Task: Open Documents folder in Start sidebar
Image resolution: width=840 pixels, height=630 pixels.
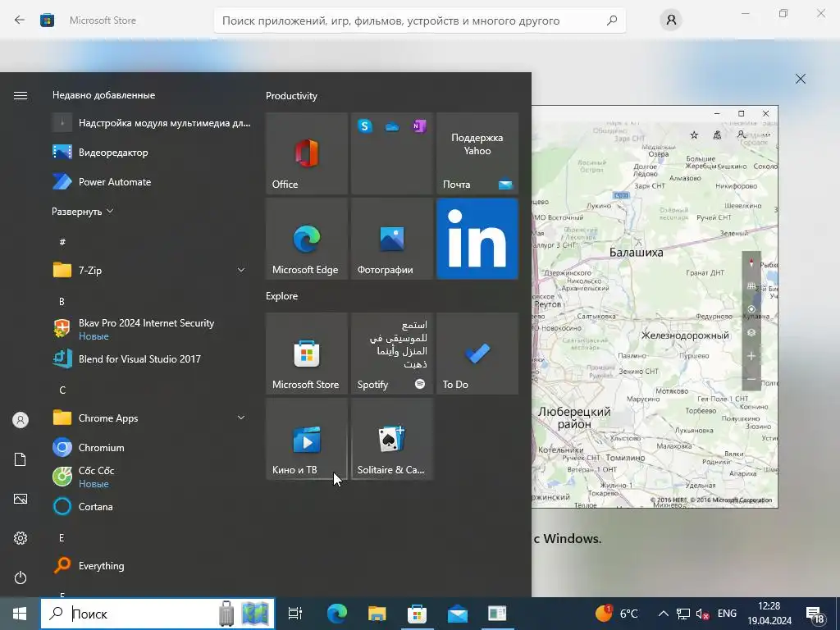Action: click(x=21, y=459)
